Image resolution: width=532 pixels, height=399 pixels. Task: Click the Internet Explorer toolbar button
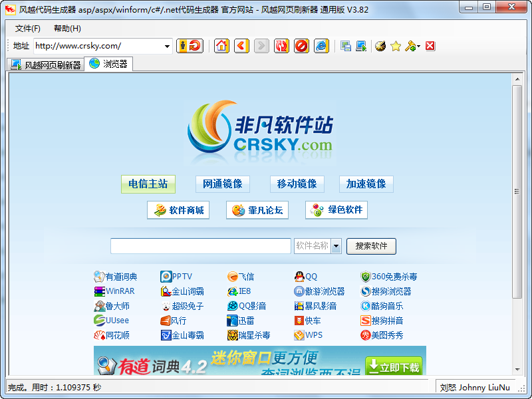[x=321, y=46]
